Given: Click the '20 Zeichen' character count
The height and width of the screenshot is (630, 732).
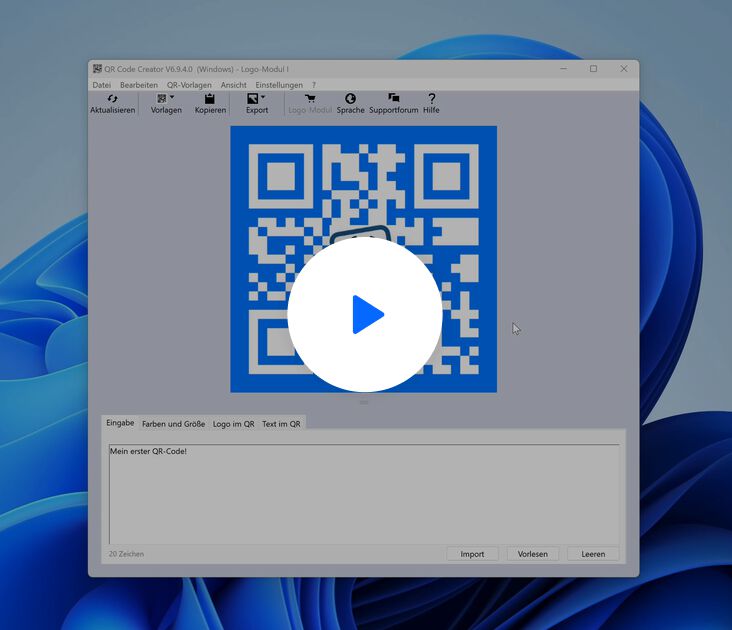Looking at the screenshot, I should [126, 554].
